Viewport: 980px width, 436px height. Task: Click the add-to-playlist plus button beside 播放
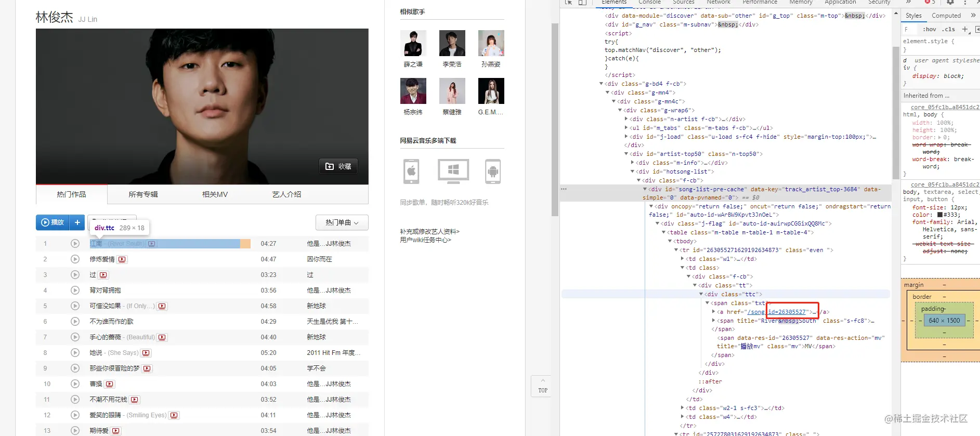(77, 222)
